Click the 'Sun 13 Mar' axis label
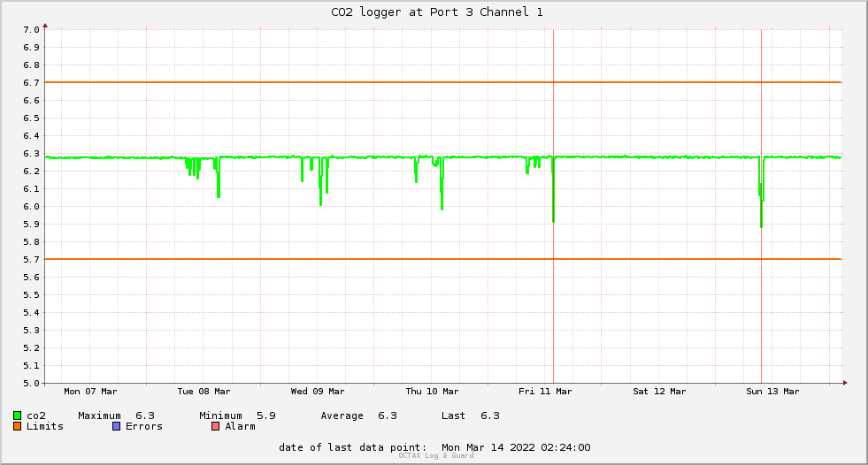Screen dimensions: 868x465 pos(772,392)
